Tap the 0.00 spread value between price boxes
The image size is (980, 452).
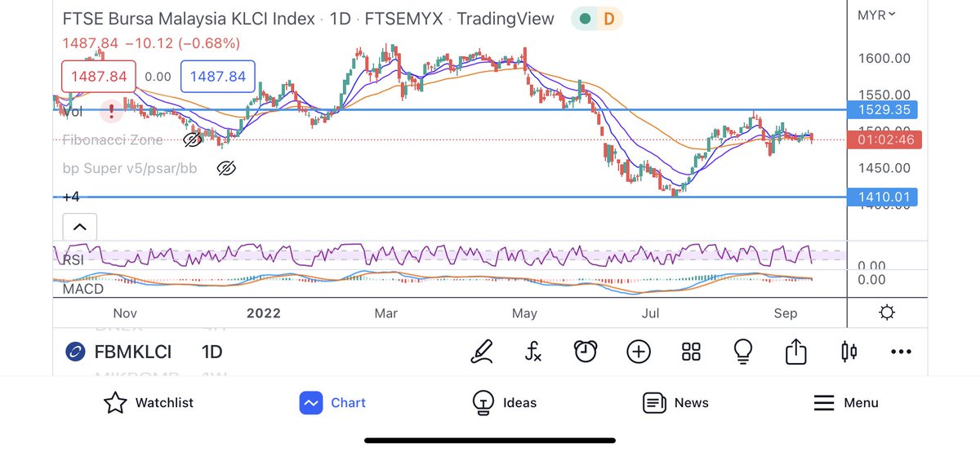click(158, 77)
